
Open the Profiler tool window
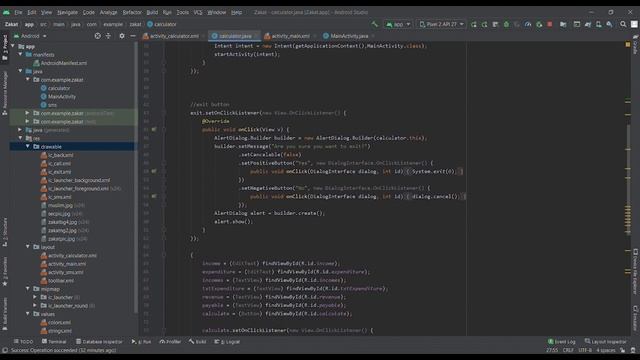tap(170, 342)
